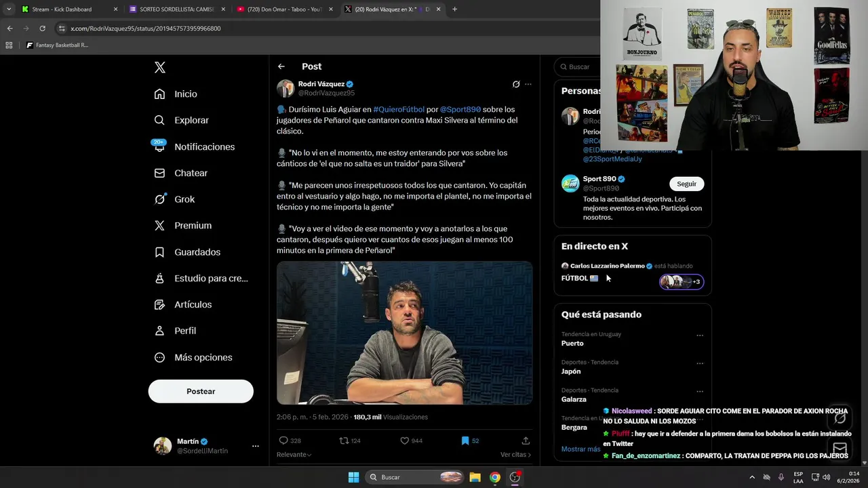The image size is (868, 488).
Task: Click the X logo in the sidebar
Action: 160,67
